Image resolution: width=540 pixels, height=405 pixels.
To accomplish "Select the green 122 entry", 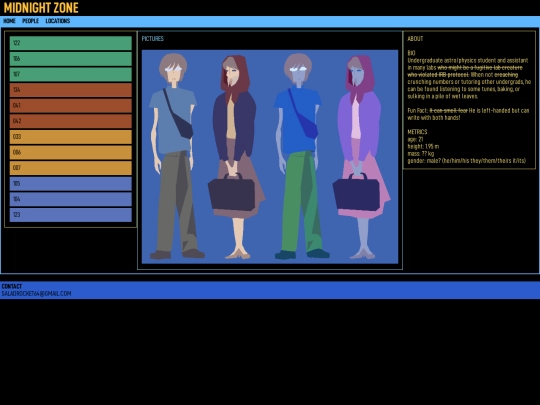I will click(71, 43).
